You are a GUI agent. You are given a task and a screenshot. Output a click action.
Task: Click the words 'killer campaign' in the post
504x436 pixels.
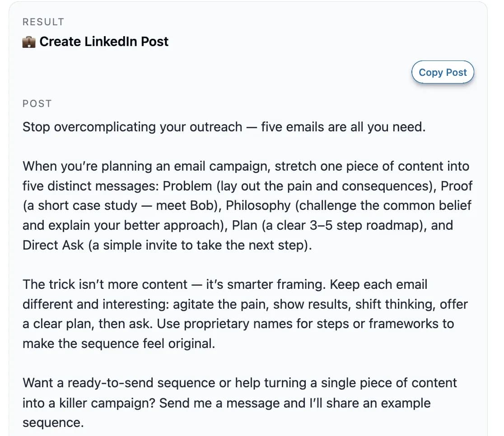tap(106, 403)
